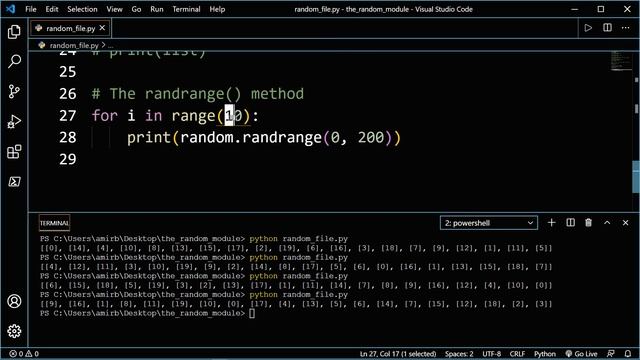Open the Selection menu
This screenshot has height=360, width=640.
[82, 9]
